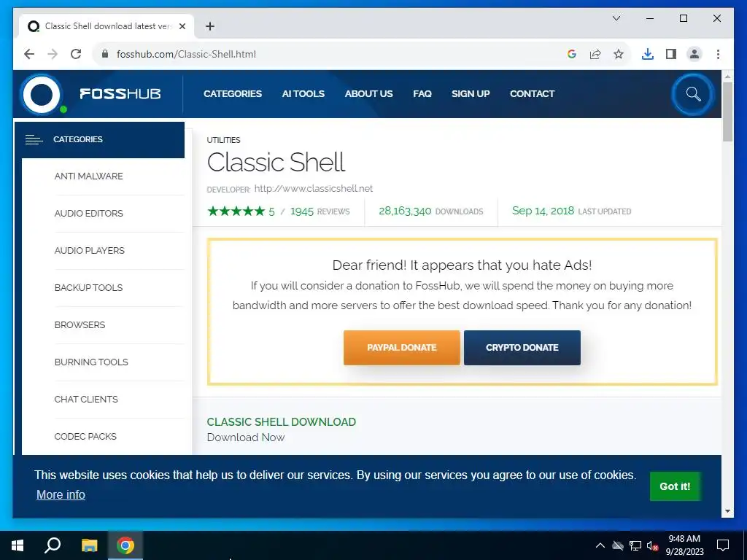
Task: Open the Burning Tools category
Action: (x=91, y=362)
